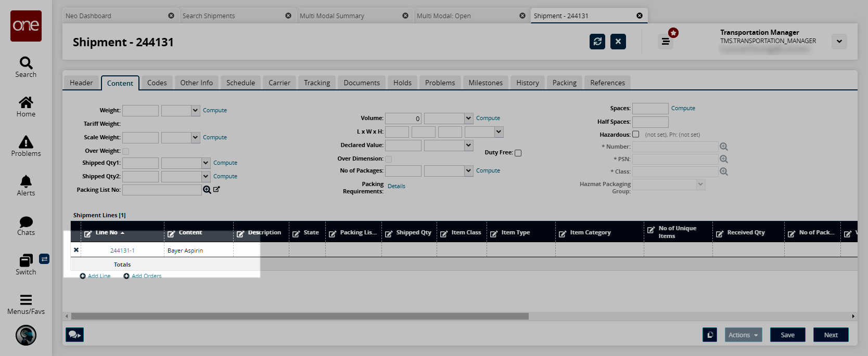
Task: Click the Save button
Action: pyautogui.click(x=787, y=335)
